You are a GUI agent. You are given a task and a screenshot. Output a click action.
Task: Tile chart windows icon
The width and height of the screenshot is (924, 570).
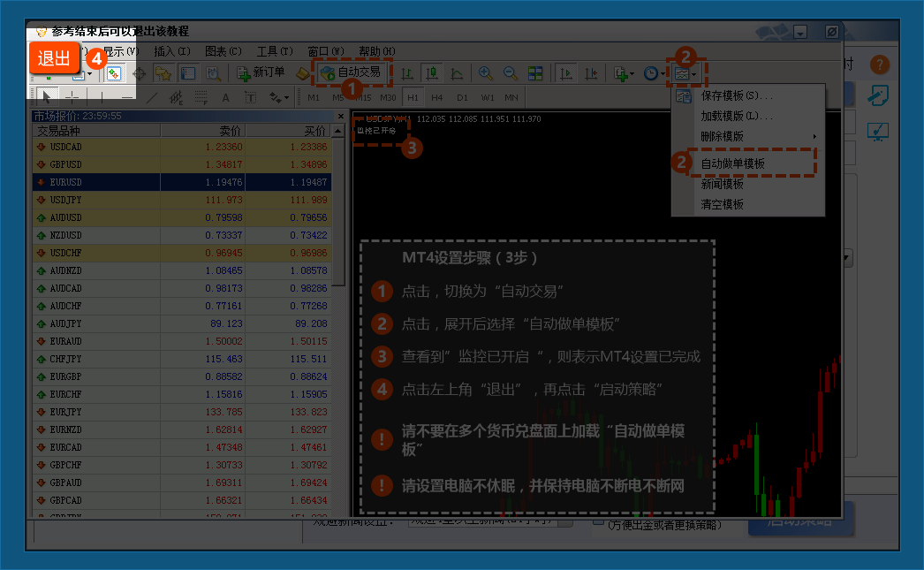click(x=535, y=73)
